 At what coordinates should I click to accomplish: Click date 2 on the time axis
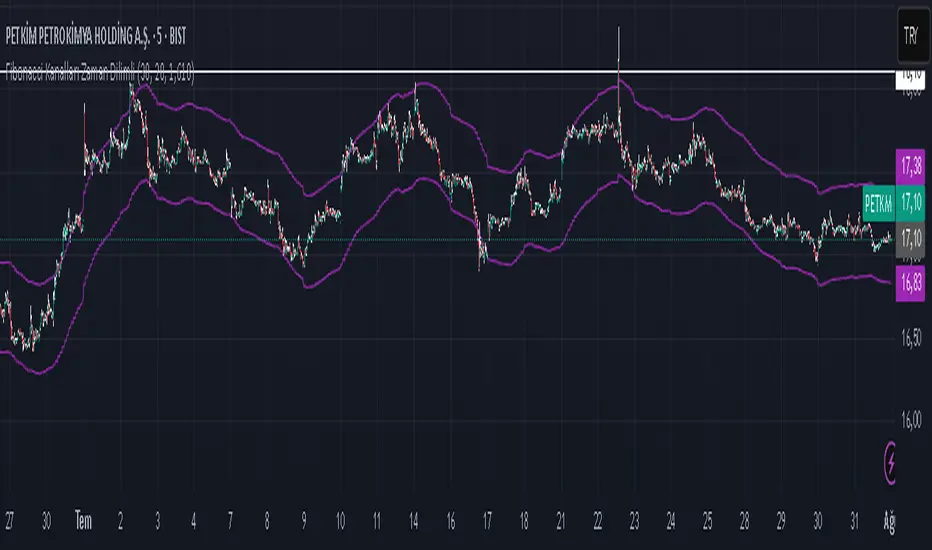pyautogui.click(x=120, y=521)
